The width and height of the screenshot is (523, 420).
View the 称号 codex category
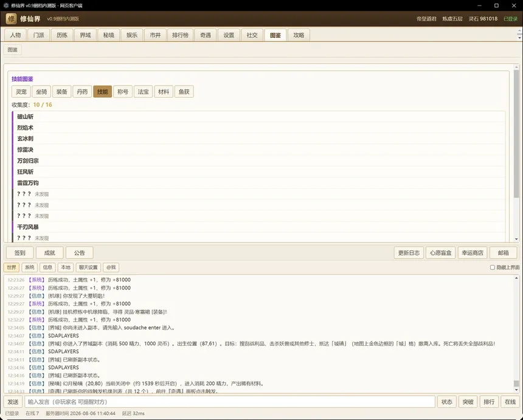pyautogui.click(x=123, y=92)
